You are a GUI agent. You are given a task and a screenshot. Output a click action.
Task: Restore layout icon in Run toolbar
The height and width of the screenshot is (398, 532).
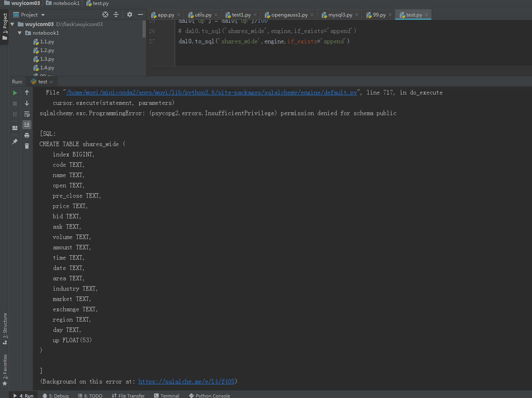point(15,128)
